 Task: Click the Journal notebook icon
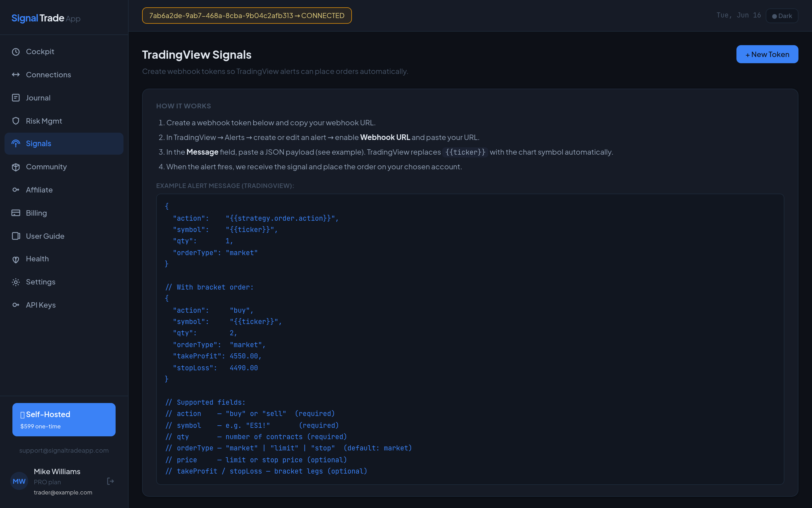16,98
